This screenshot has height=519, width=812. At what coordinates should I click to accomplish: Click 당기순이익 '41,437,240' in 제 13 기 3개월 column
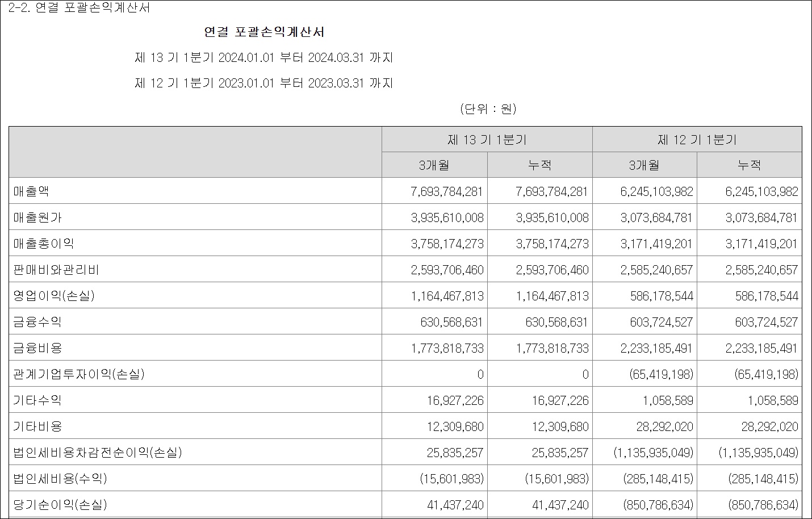coord(455,505)
